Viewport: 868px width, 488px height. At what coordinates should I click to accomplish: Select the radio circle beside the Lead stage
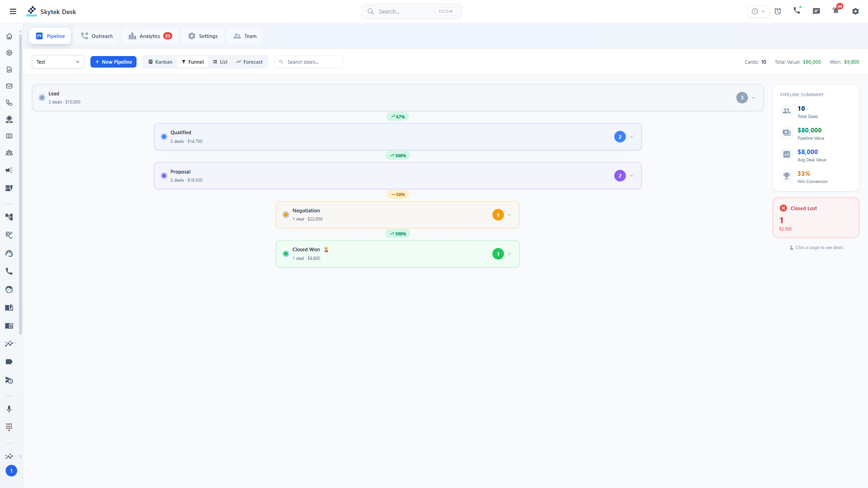pos(42,98)
